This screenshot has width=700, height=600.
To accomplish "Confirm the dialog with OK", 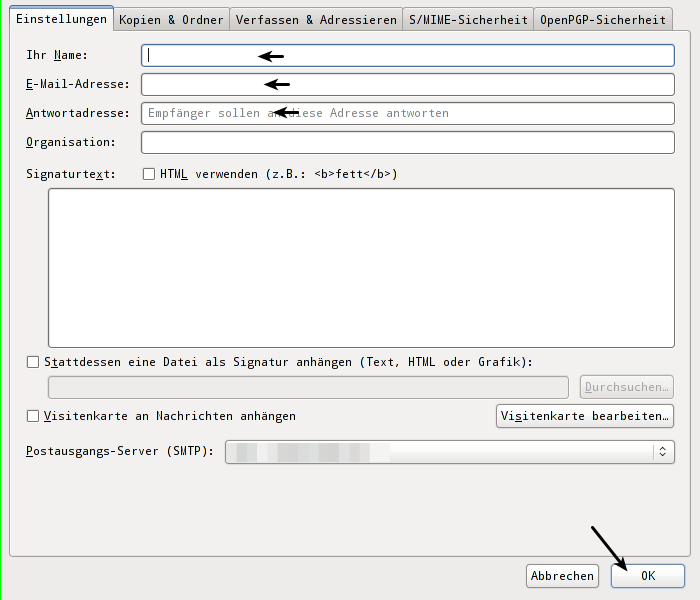I will click(x=648, y=576).
